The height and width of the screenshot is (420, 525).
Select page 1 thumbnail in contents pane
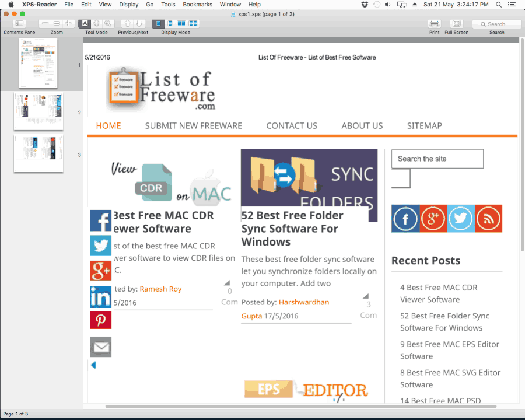point(38,63)
